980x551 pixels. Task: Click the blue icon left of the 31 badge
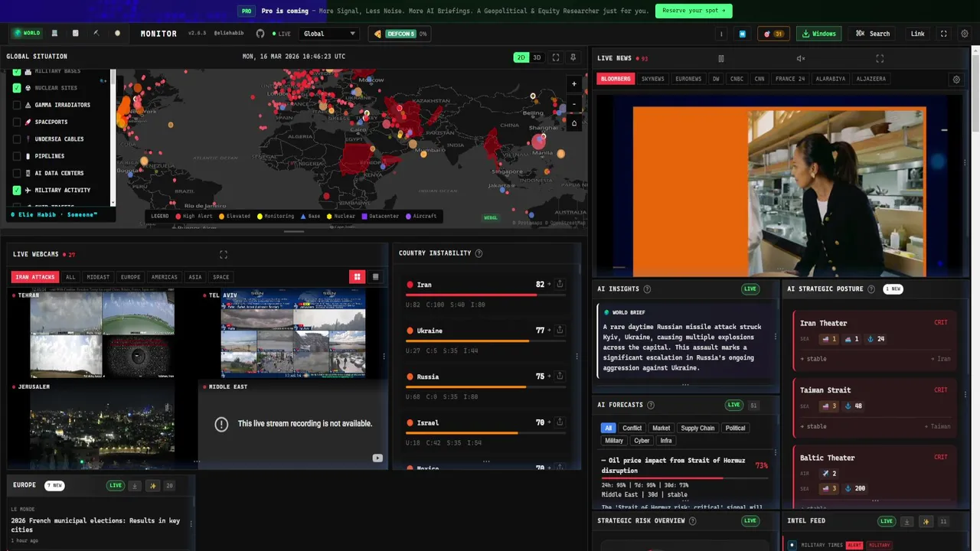coord(742,34)
